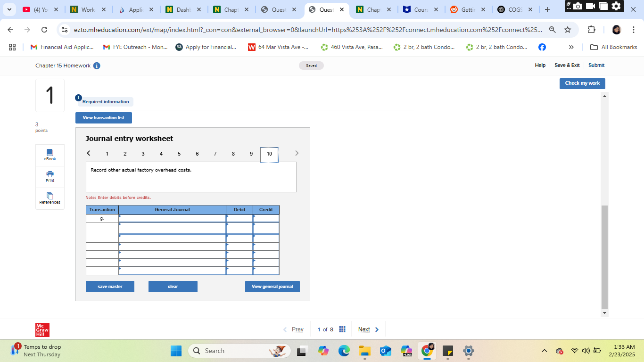Open the Chrome three-dot menu

[x=634, y=30]
